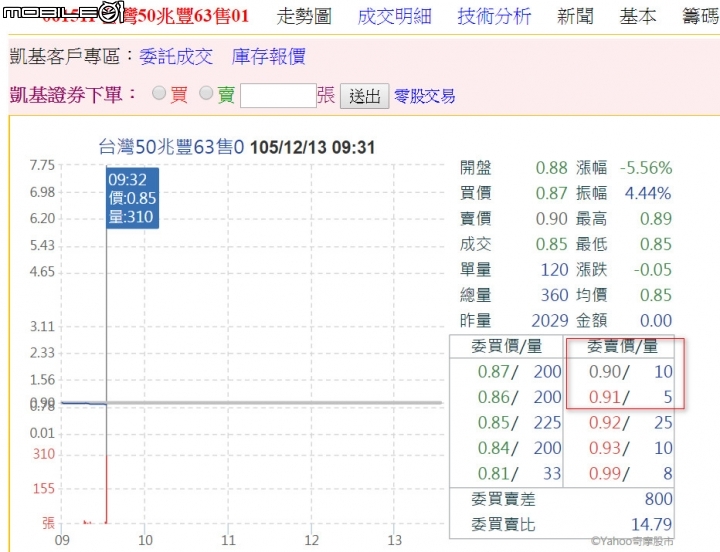Click ask row 0.99/ 8

coord(630,473)
